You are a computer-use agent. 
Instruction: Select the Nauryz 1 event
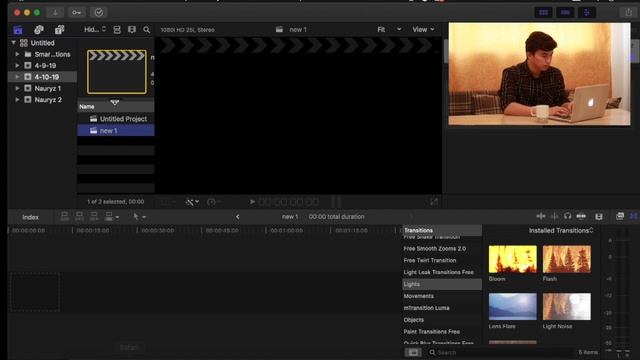(x=43, y=88)
